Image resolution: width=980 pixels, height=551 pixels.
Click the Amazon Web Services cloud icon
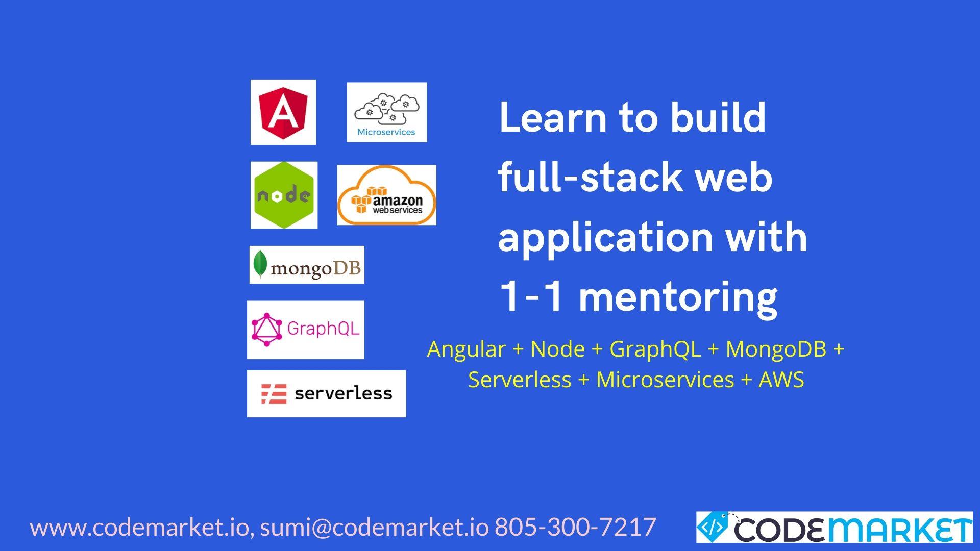click(x=388, y=195)
